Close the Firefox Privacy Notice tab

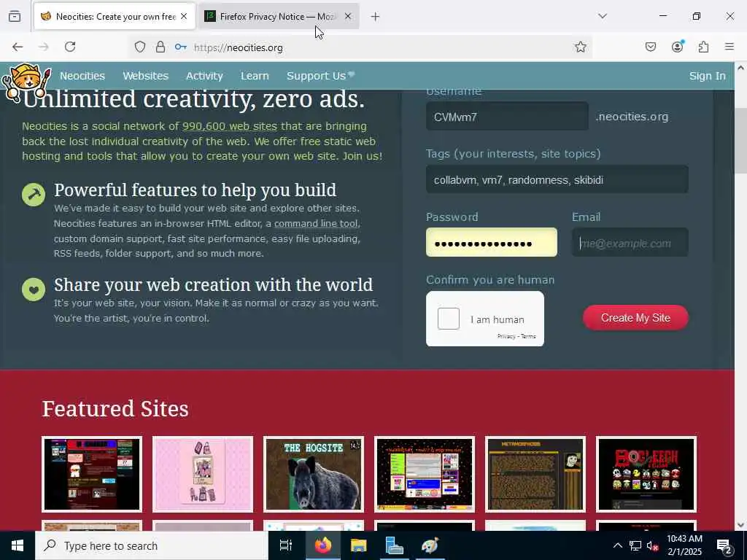[348, 16]
